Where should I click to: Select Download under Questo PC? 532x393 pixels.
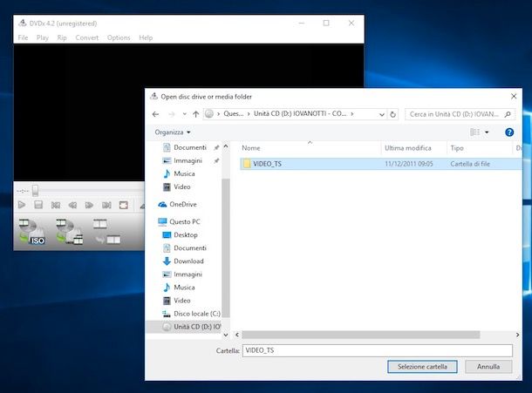pyautogui.click(x=188, y=261)
